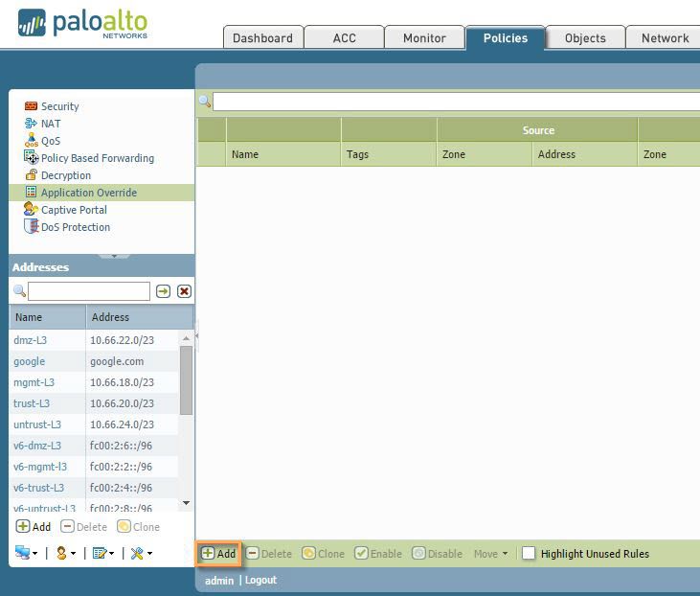Open the addresses object-type dropdown

(x=27, y=553)
